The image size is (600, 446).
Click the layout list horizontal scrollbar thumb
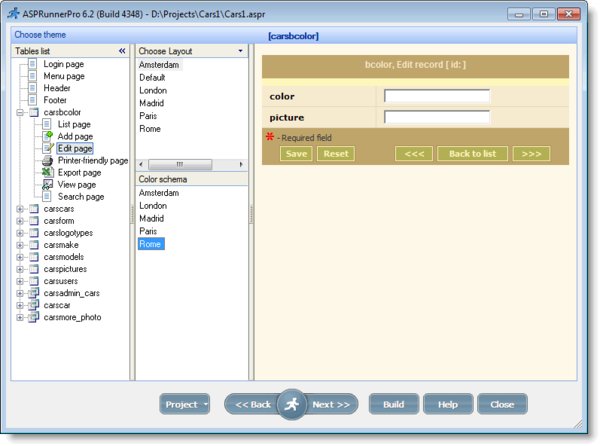pyautogui.click(x=180, y=164)
